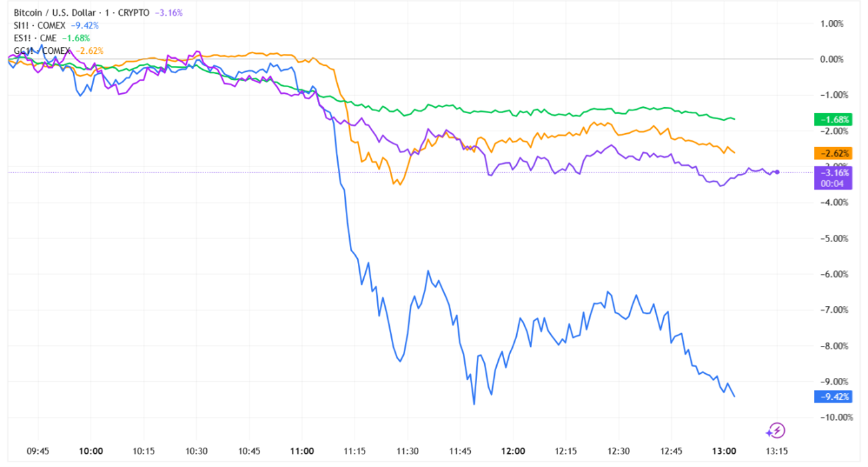The height and width of the screenshot is (467, 868).
Task: Click the 13:00 time axis label
Action: pyautogui.click(x=724, y=450)
